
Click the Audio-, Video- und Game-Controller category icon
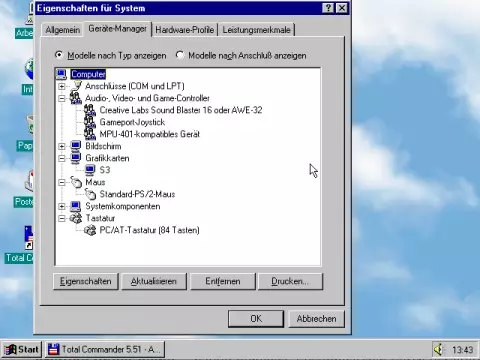[x=76, y=98]
